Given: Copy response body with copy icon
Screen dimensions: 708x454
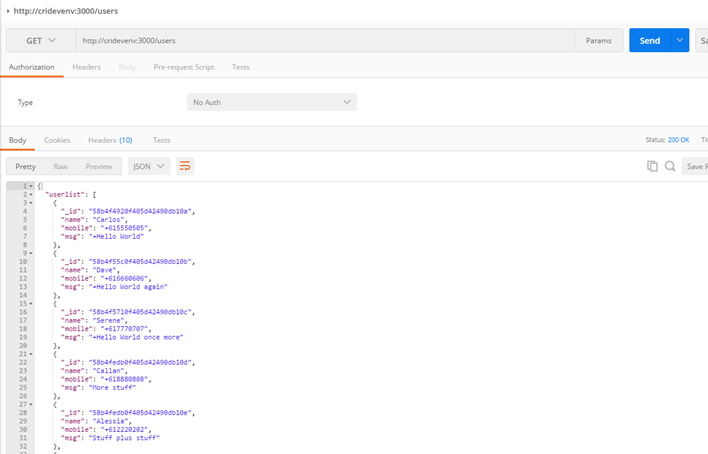Looking at the screenshot, I should [652, 166].
